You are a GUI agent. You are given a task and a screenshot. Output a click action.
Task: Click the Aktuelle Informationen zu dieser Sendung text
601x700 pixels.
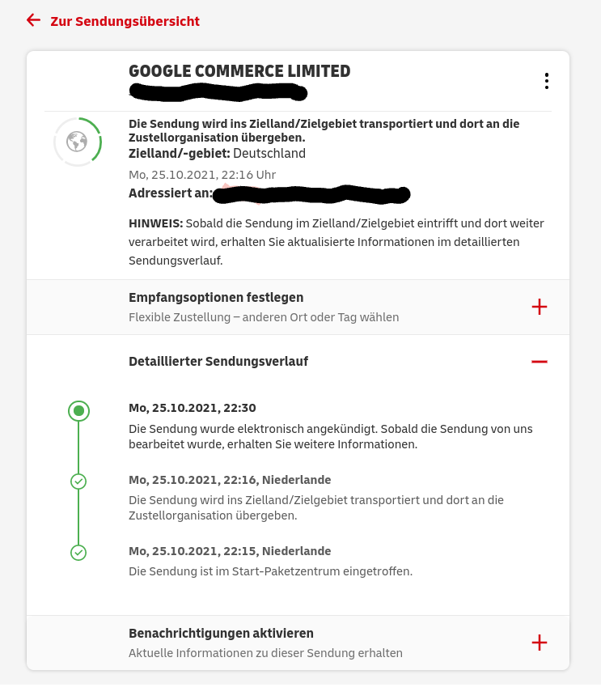click(x=265, y=653)
